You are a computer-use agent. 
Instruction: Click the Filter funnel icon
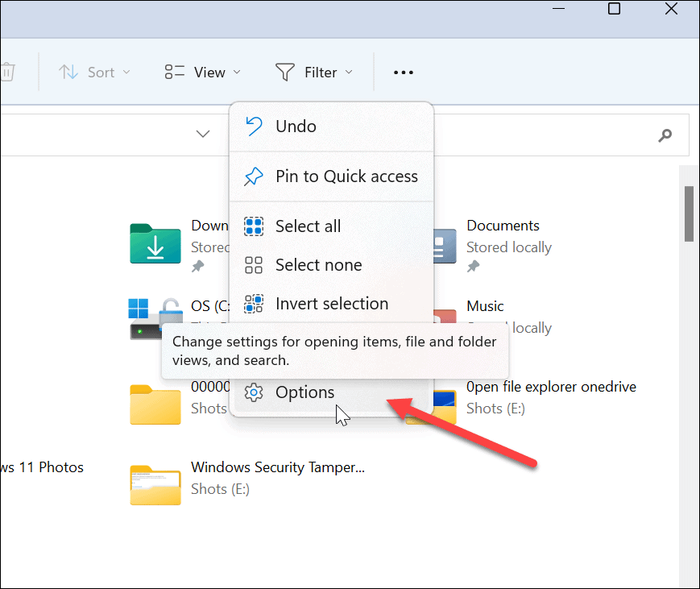coord(285,72)
